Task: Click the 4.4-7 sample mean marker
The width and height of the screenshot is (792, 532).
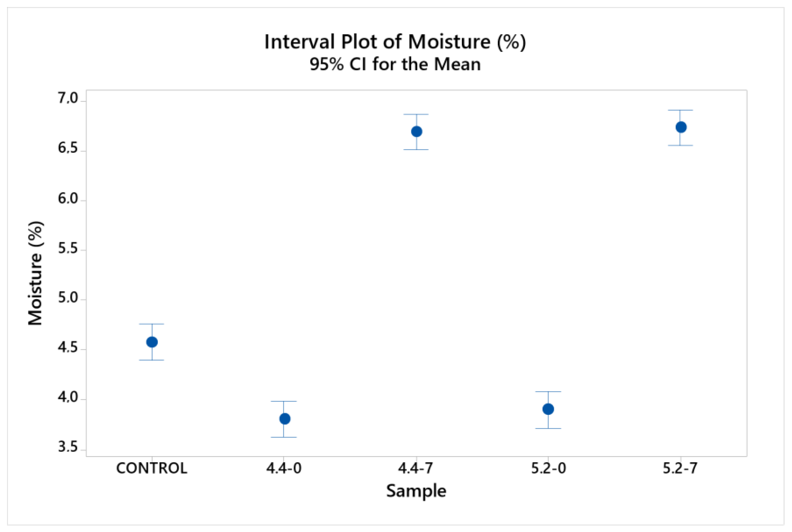Action: (416, 131)
